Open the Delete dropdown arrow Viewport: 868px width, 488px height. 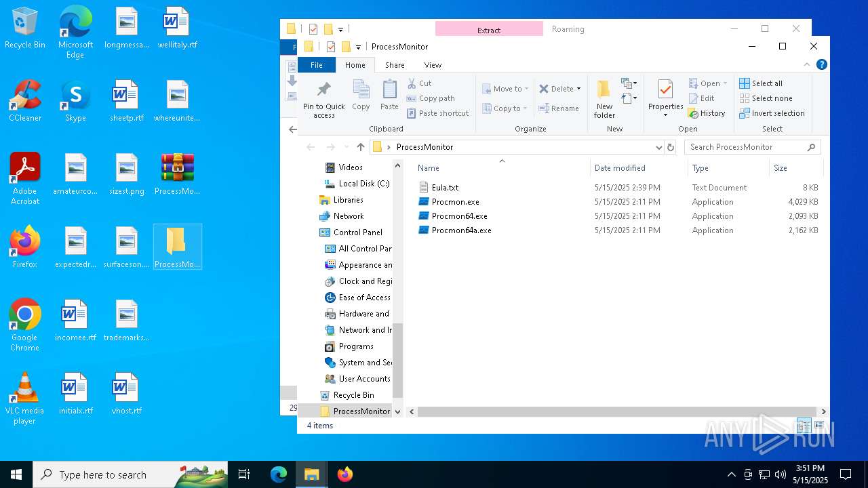[x=578, y=89]
